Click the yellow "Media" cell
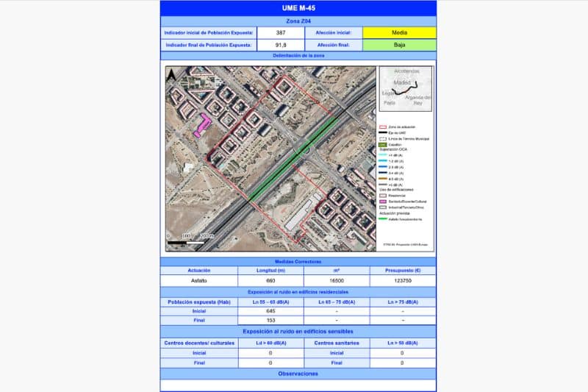588x392 pixels. point(399,32)
